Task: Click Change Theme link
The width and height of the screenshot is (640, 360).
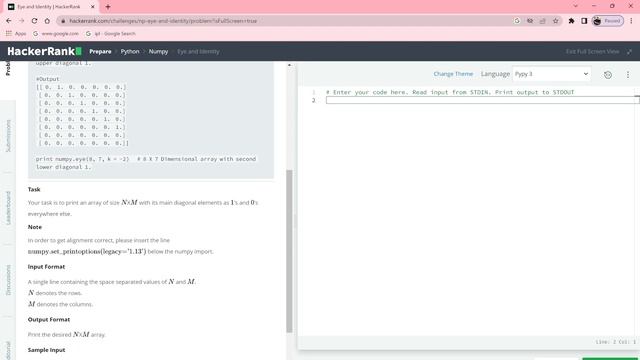Action: (453, 74)
